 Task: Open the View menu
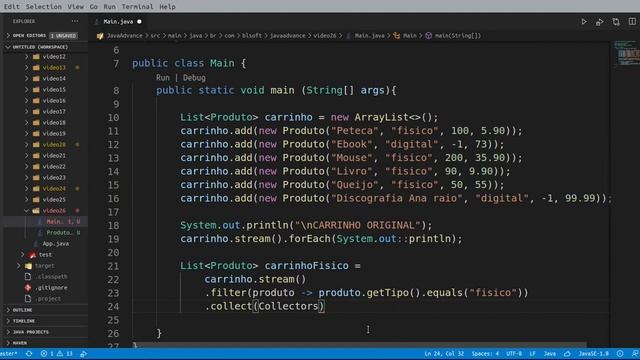pyautogui.click(x=76, y=7)
